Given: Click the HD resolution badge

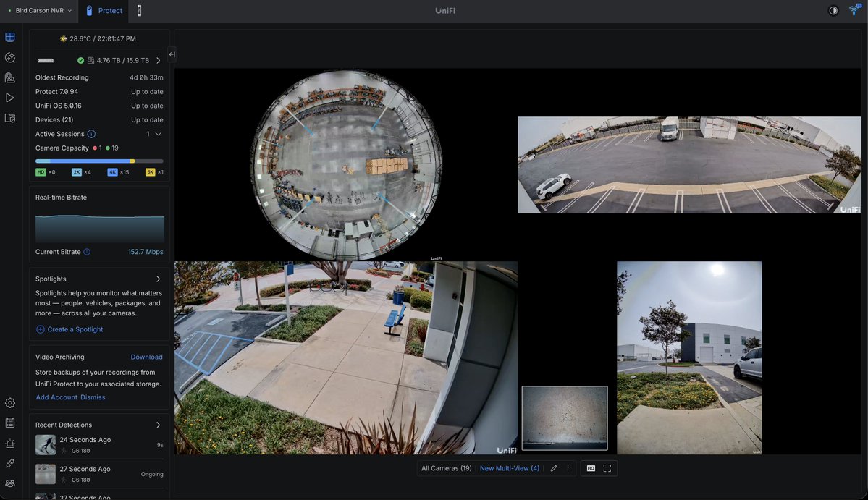Looking at the screenshot, I should (41, 172).
